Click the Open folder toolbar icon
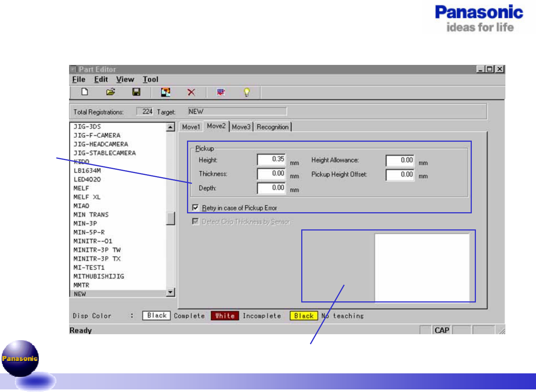 [110, 92]
